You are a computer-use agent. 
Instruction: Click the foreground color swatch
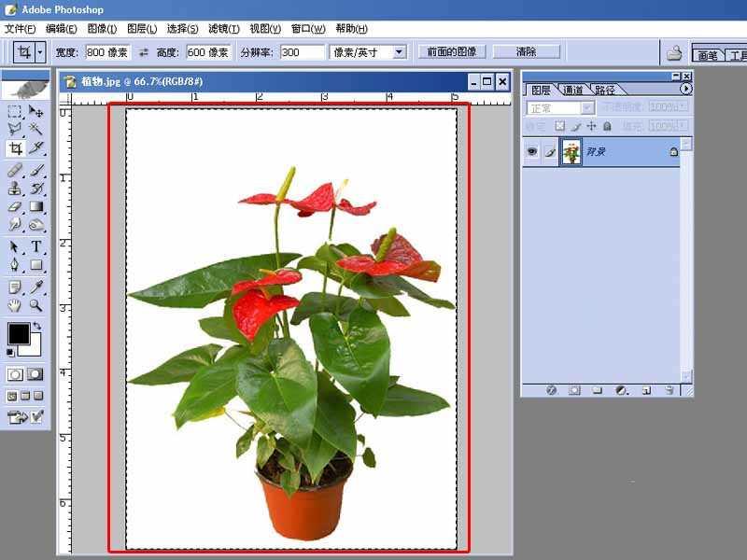click(21, 331)
